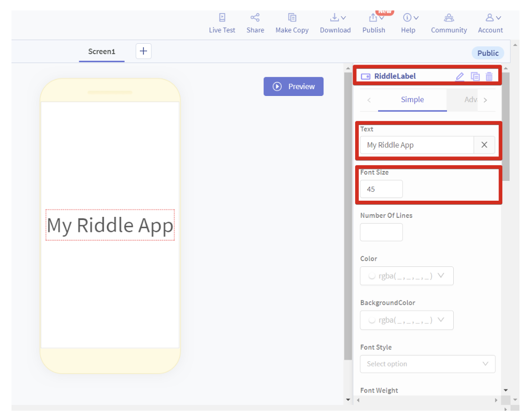Duplicate the RiddleLabel component

(x=475, y=76)
